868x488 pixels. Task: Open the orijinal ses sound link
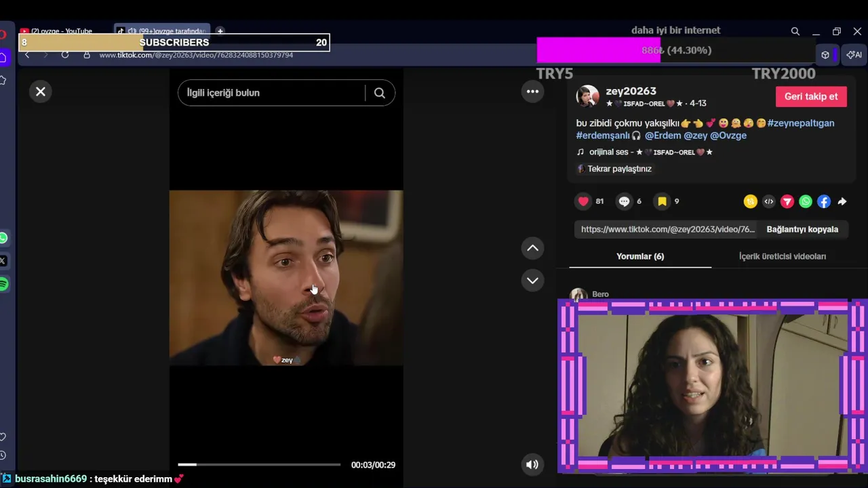[x=650, y=152]
